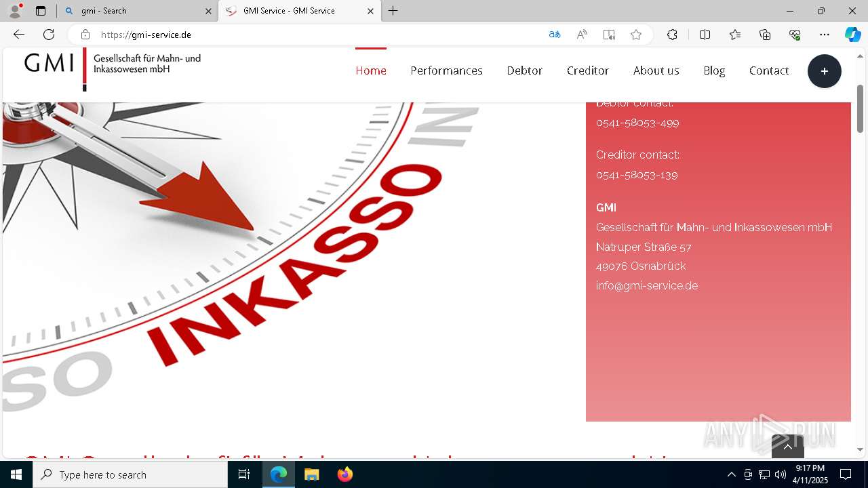Open the Home menu item
Screen dimensions: 868x488
point(371,70)
